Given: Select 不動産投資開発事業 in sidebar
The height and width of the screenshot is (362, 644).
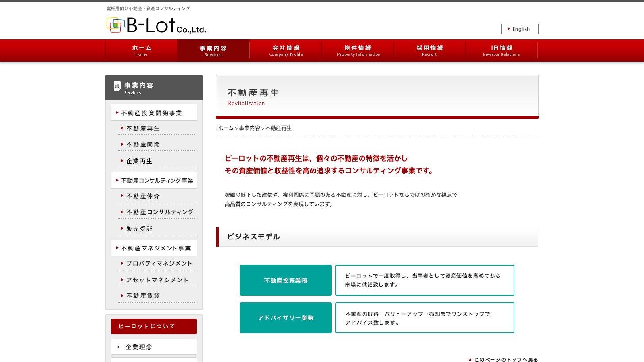Looking at the screenshot, I should pos(154,113).
